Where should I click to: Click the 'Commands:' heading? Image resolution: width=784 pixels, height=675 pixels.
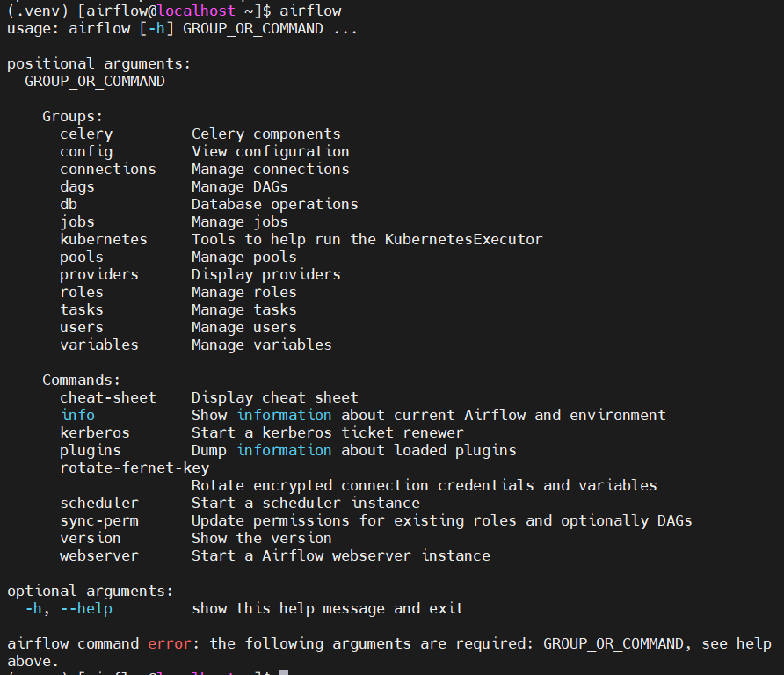82,380
